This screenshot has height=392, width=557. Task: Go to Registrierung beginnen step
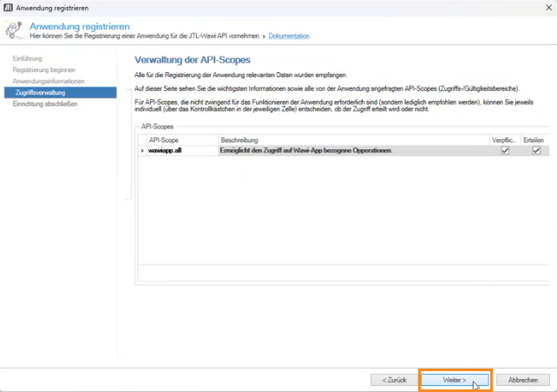coord(43,69)
